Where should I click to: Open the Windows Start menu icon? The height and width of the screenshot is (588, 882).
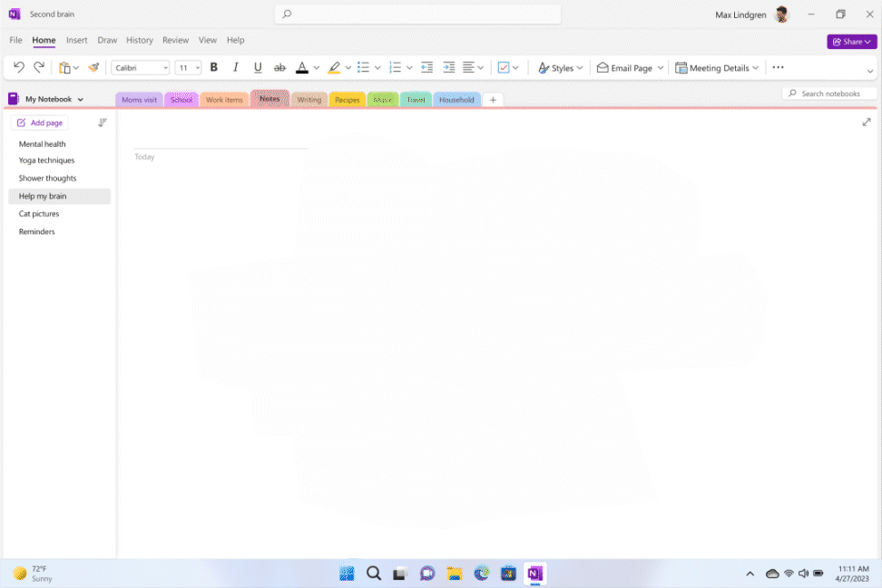click(x=347, y=573)
